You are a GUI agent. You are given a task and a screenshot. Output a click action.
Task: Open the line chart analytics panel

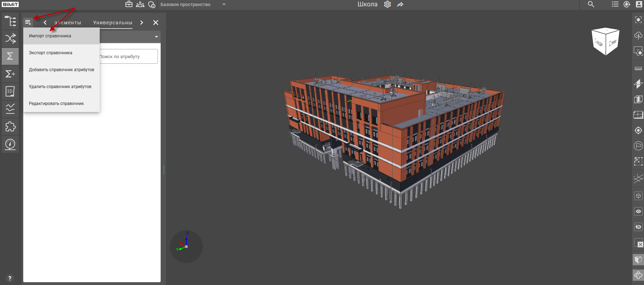(10, 109)
